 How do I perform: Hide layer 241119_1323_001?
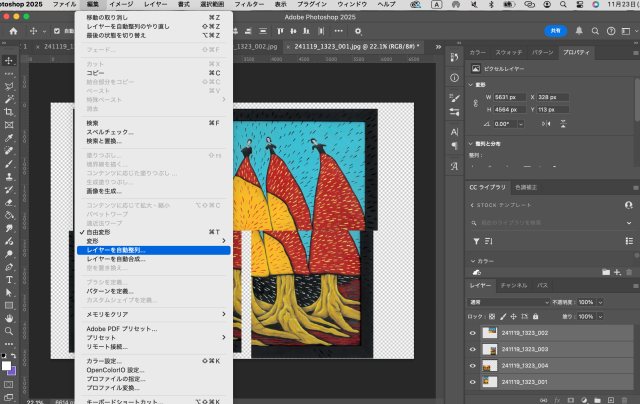click(x=474, y=382)
